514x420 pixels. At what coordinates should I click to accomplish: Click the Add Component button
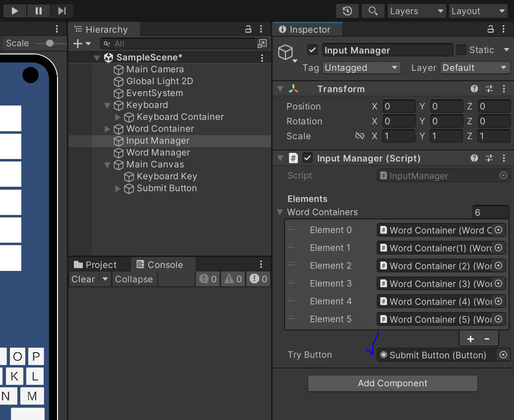[393, 383]
